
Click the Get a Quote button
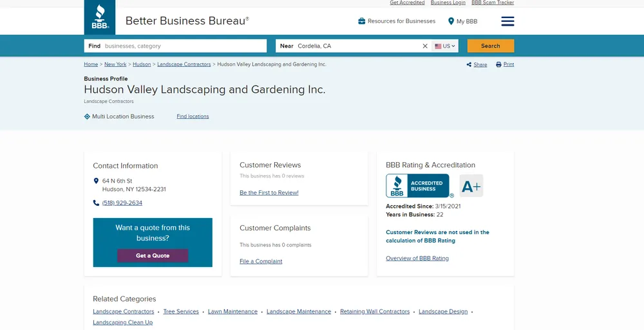coord(153,255)
